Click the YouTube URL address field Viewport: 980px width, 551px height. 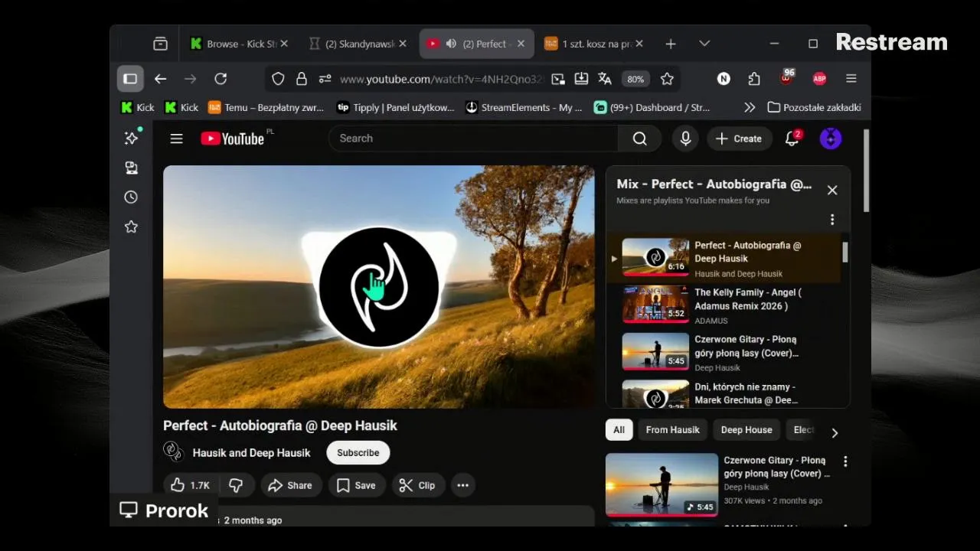point(442,79)
